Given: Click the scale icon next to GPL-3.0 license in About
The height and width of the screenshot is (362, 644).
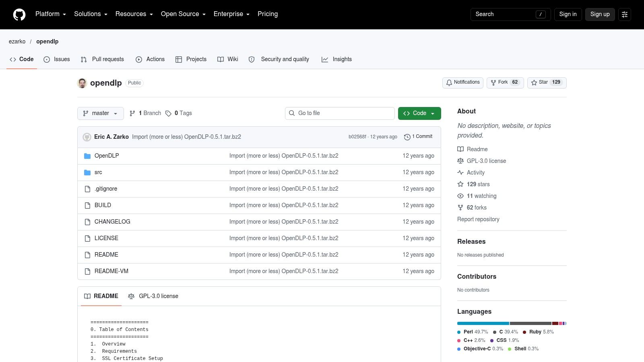Looking at the screenshot, I should tap(460, 161).
